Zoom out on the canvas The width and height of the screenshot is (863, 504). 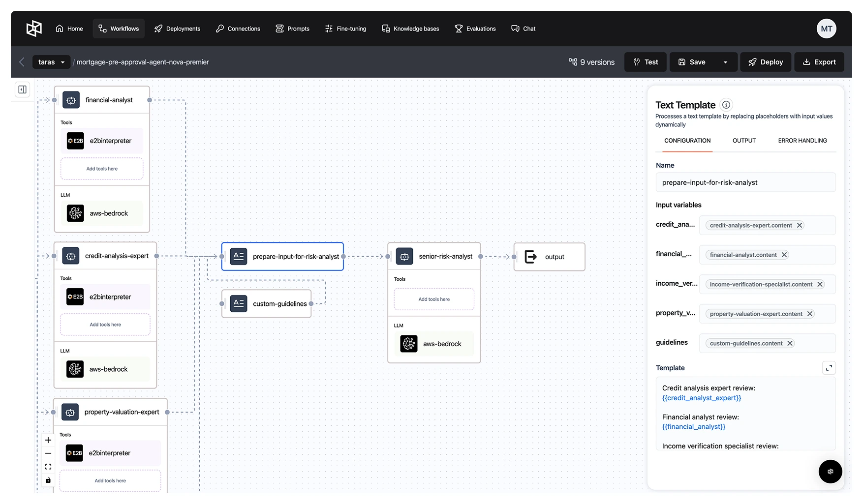[48, 453]
